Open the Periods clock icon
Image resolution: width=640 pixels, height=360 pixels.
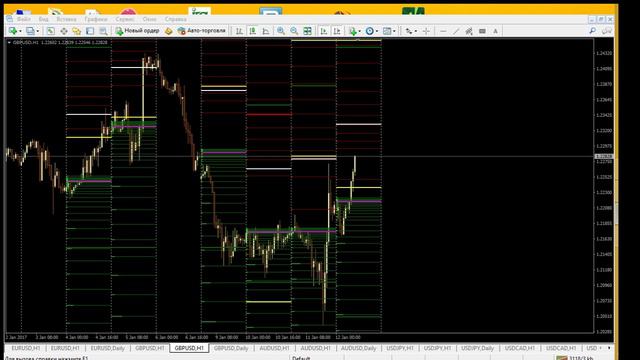click(x=369, y=31)
